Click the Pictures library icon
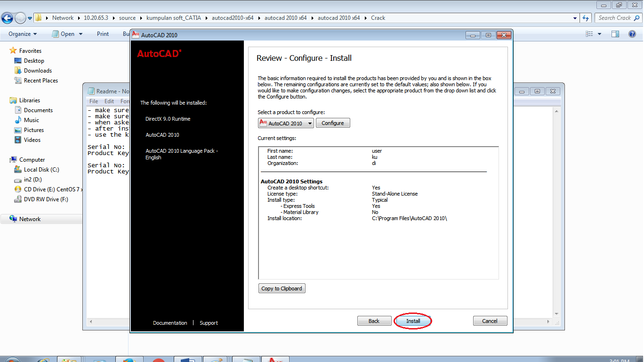644x362 pixels. click(18, 130)
